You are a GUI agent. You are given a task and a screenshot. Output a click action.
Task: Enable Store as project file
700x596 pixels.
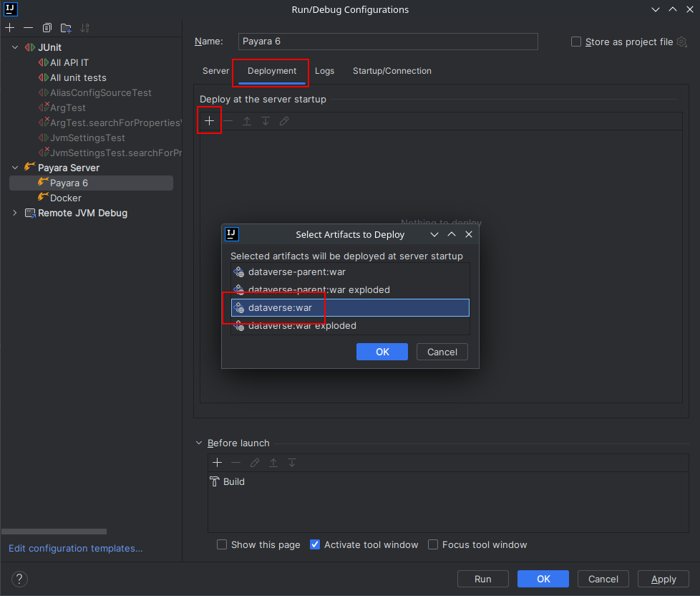click(576, 42)
